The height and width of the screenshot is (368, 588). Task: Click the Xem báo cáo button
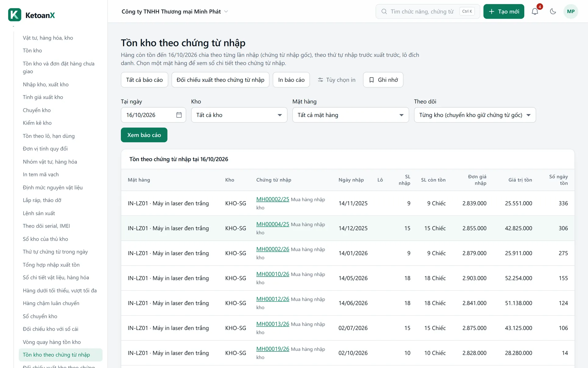144,135
